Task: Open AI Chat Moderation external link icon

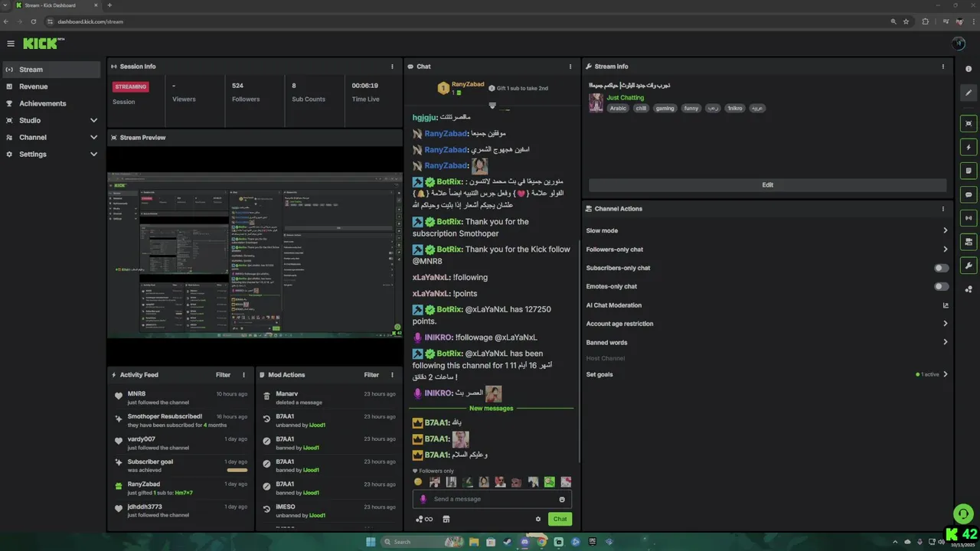Action: click(x=946, y=305)
